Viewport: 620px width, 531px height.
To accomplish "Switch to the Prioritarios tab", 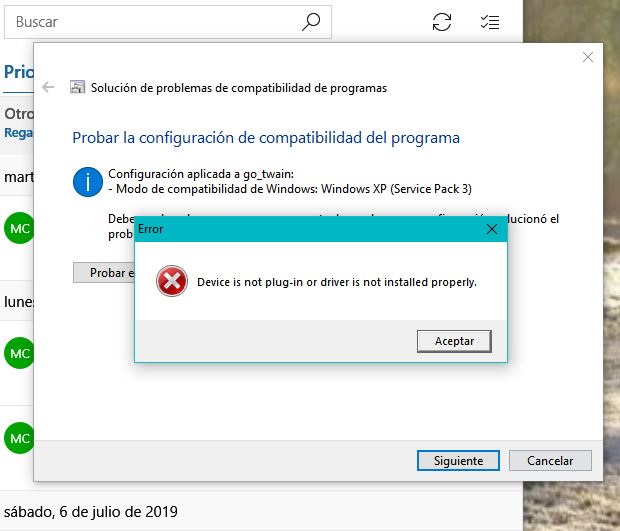I will click(x=19, y=72).
